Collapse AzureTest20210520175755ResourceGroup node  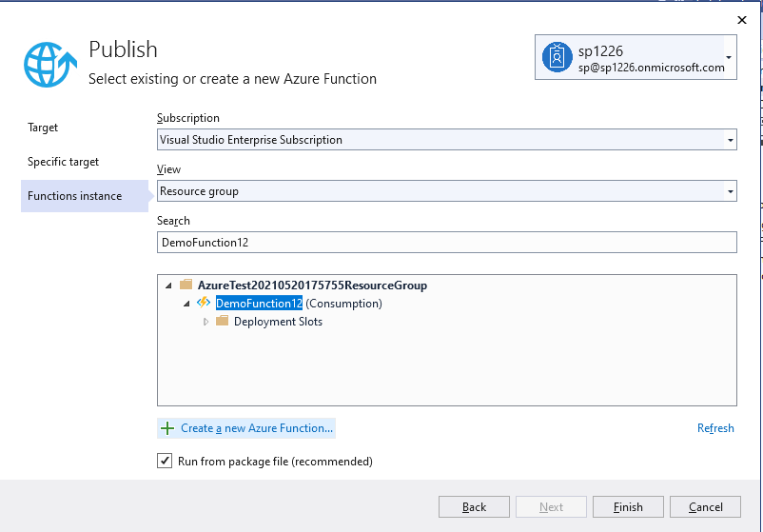168,286
